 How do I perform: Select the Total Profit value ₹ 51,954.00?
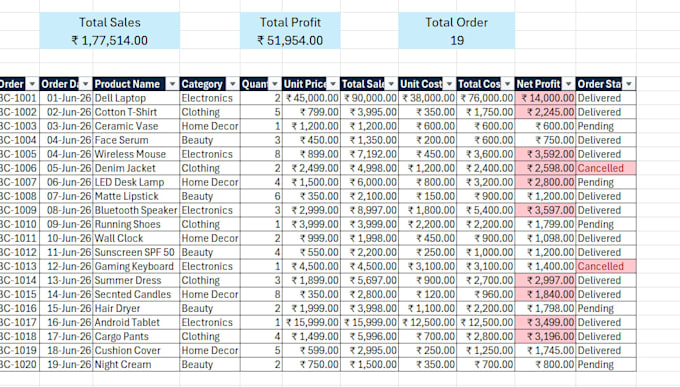coord(290,40)
